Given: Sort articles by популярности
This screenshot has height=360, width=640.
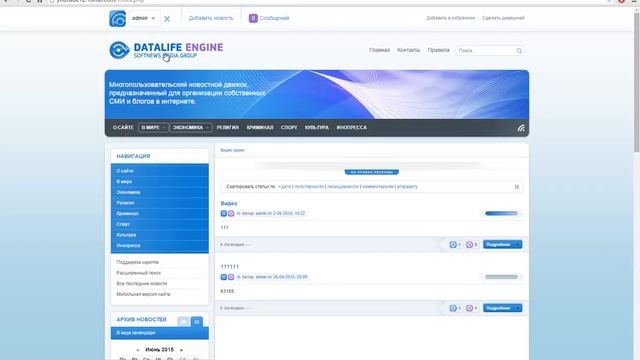Looking at the screenshot, I should (x=309, y=187).
